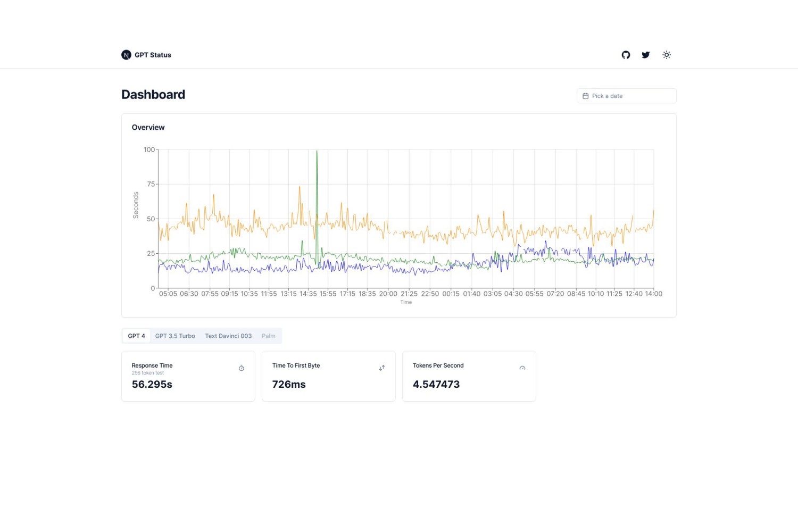Screen dimensions: 798x532
Task: Open the Twitter bird icon link
Action: (646, 55)
